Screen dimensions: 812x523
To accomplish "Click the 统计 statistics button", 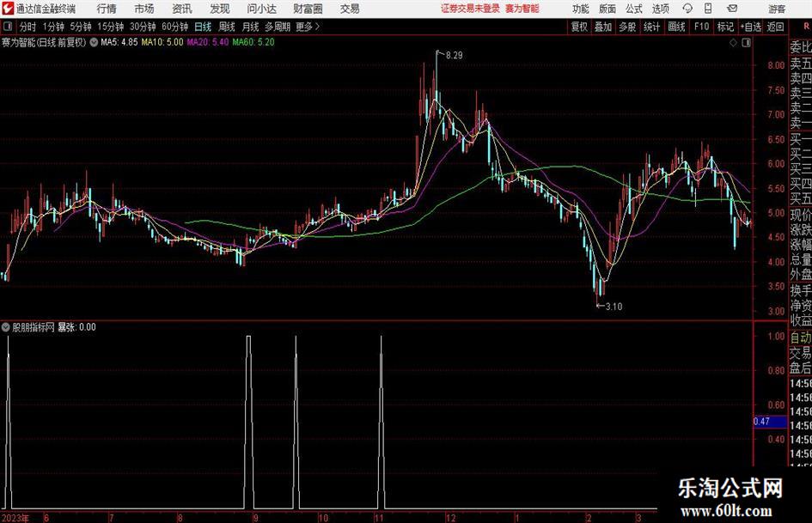I will coord(651,27).
